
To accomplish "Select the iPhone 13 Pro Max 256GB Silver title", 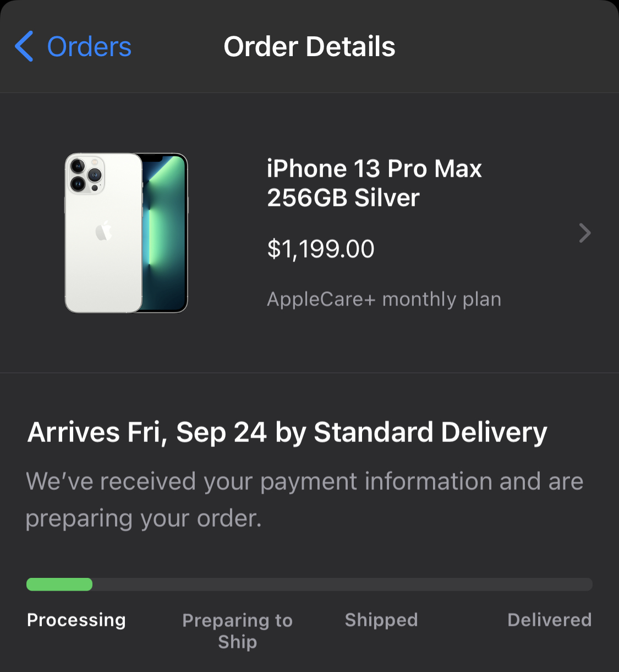I will pyautogui.click(x=374, y=183).
